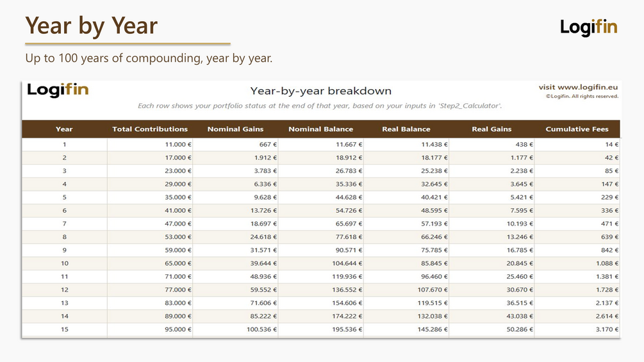Select Cumulative Fees cell 471 €

click(x=577, y=224)
